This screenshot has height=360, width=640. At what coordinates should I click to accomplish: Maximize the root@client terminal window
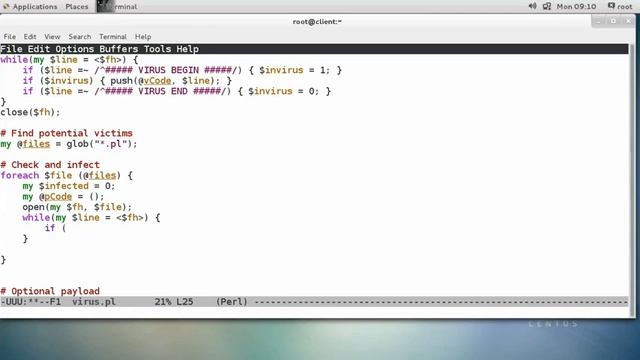[613, 21]
